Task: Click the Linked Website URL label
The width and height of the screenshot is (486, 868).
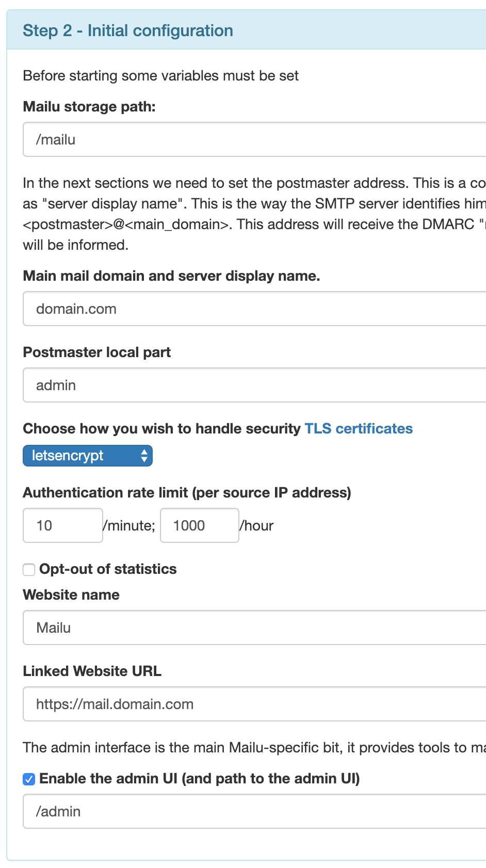Action: tap(92, 671)
